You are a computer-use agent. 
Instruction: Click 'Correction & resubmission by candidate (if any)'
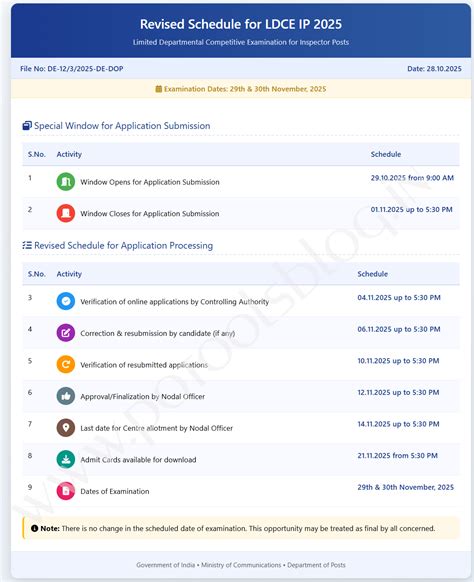pyautogui.click(x=158, y=333)
